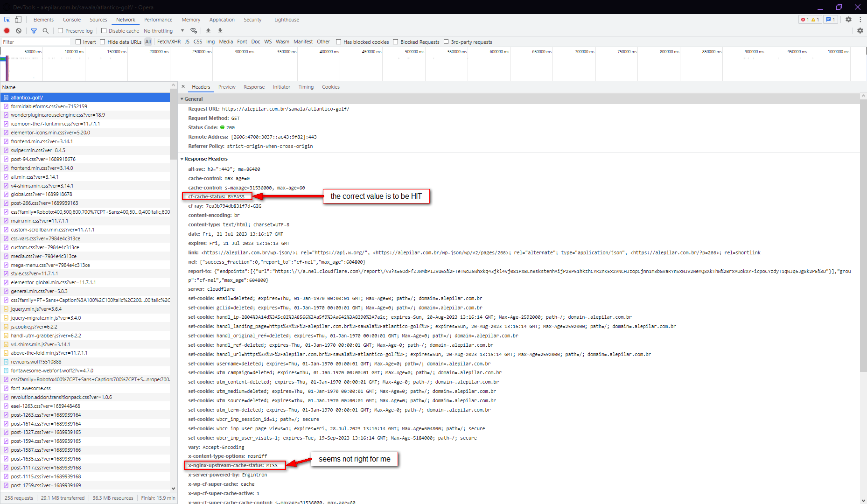Open the Lighthouse panel
Image resolution: width=867 pixels, height=504 pixels.
(x=287, y=20)
